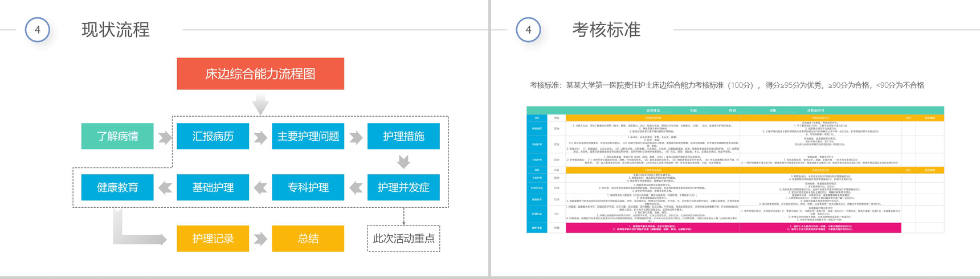Screen dimensions: 980x279
Task: Click the arrow between 了解病情 and 汇报病历
Action: (165, 137)
